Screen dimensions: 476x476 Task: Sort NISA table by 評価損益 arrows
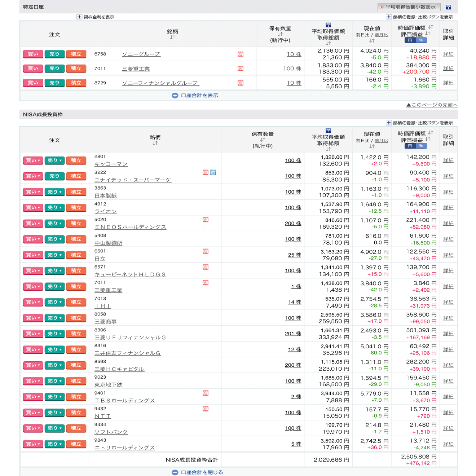click(428, 139)
